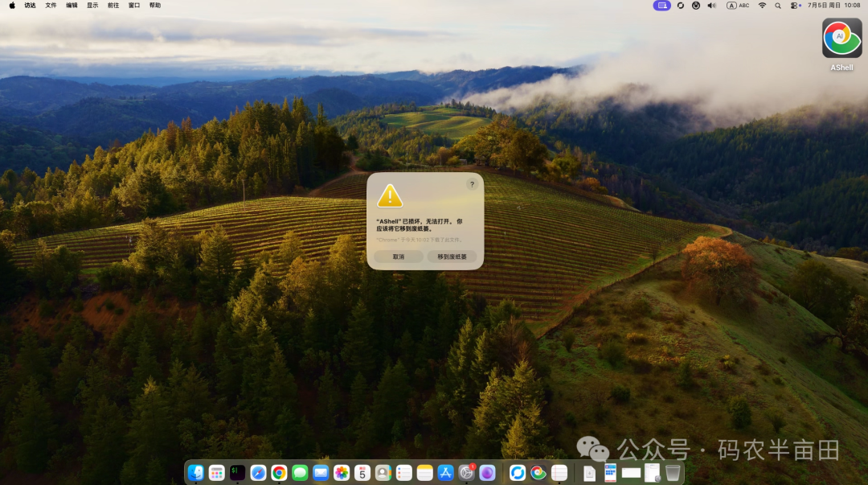Open Notes from the Dock
This screenshot has height=485, width=868.
click(x=424, y=473)
